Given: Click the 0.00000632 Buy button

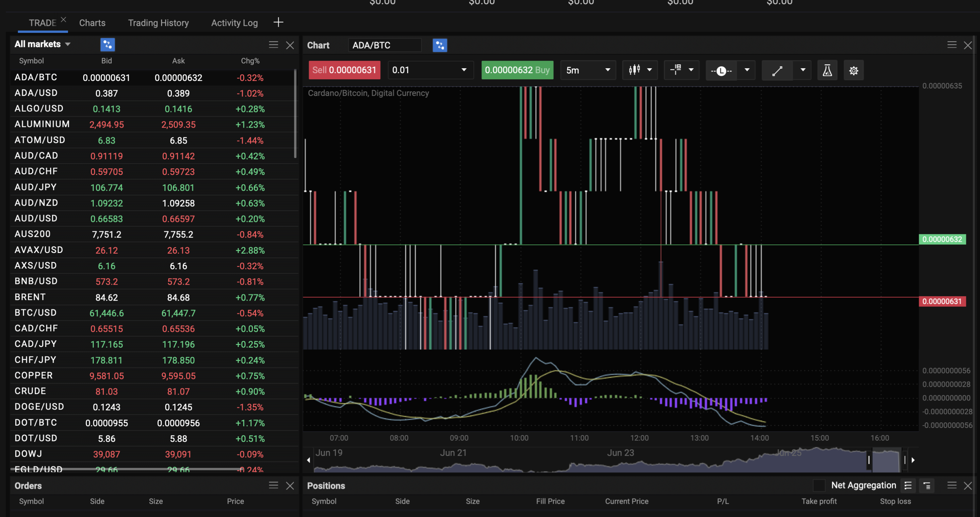Looking at the screenshot, I should click(x=517, y=70).
